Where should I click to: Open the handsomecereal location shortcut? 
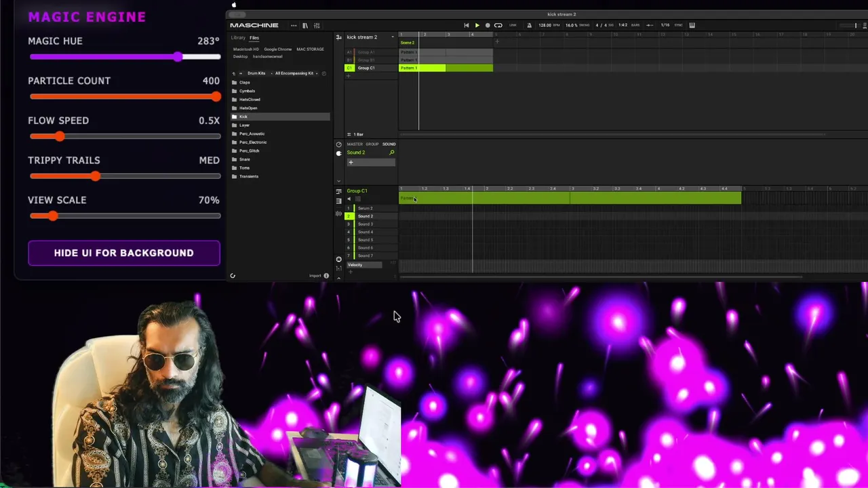coord(268,56)
